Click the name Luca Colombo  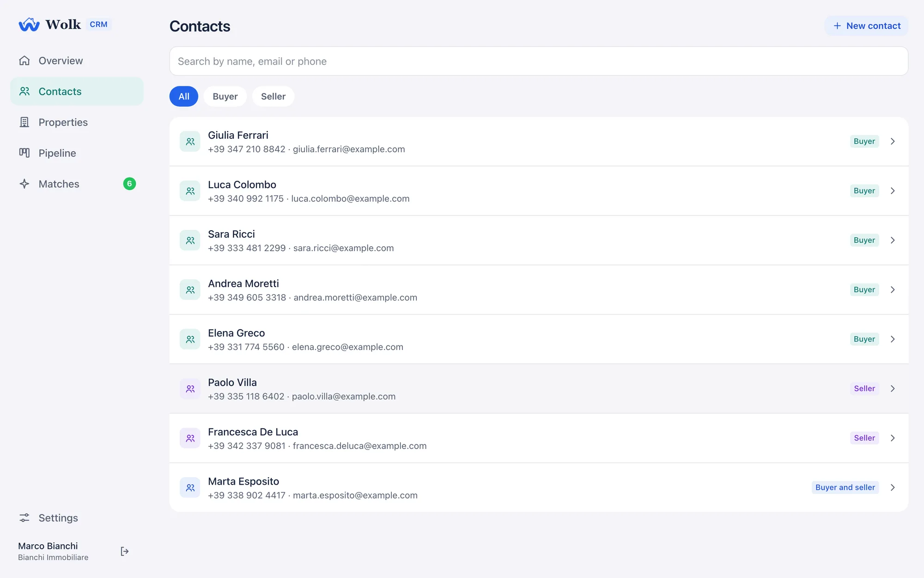242,184
